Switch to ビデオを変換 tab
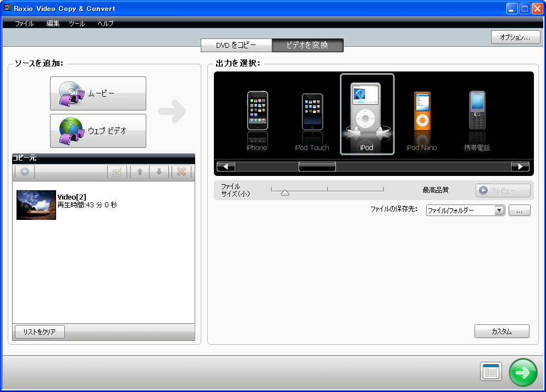 pyautogui.click(x=307, y=45)
